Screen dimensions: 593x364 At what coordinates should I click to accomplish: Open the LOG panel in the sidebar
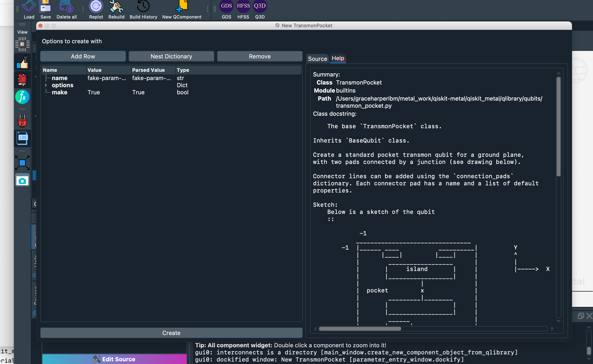click(x=22, y=138)
